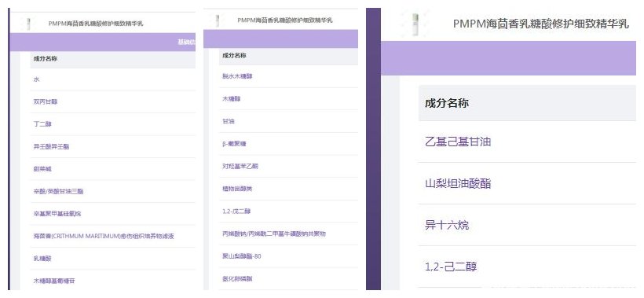Click the product title above the 乙基己基甘油 list
644x298 pixels.
541,24
